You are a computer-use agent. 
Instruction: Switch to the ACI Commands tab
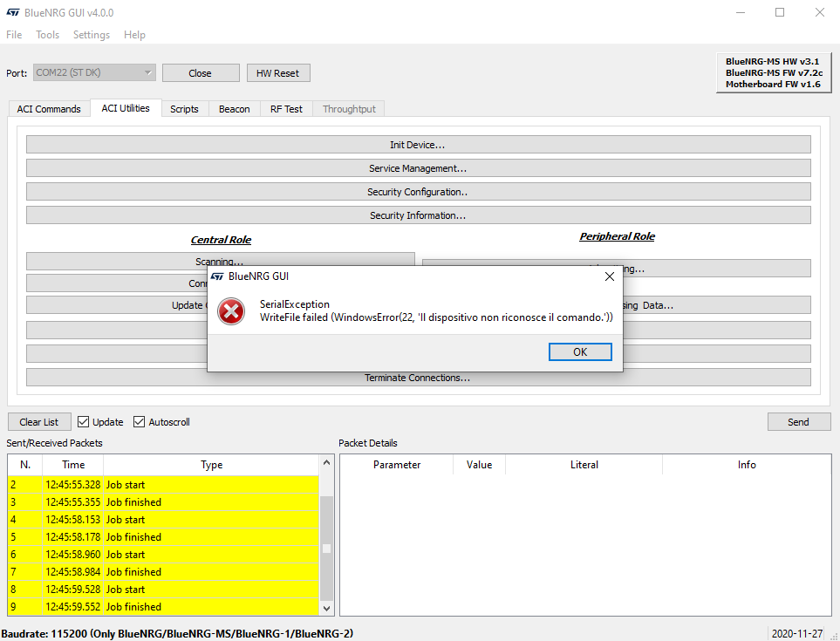coord(49,109)
